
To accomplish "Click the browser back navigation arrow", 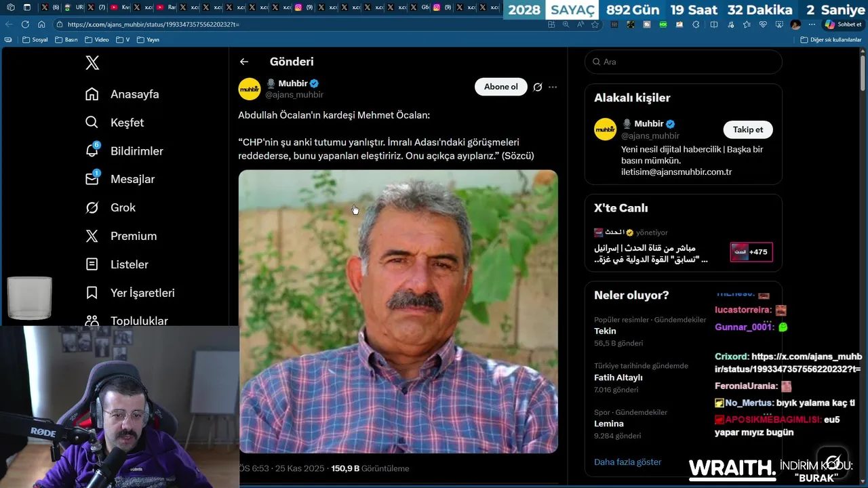I will coord(9,24).
